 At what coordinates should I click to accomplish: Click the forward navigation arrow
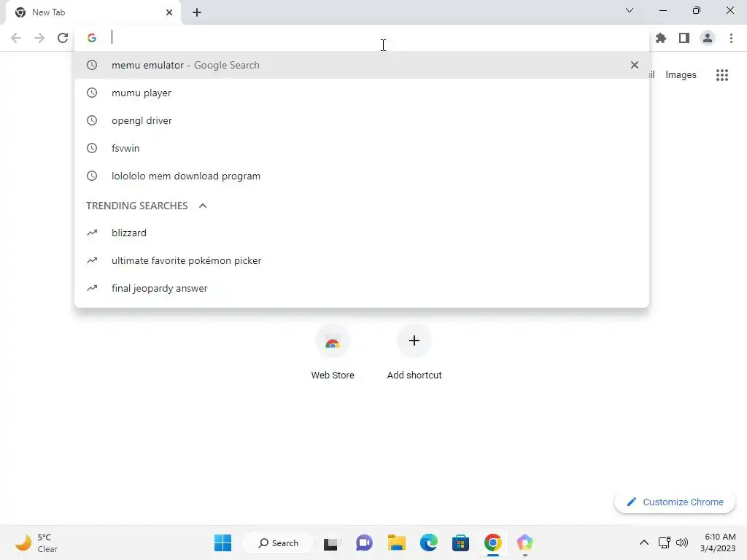tap(39, 38)
